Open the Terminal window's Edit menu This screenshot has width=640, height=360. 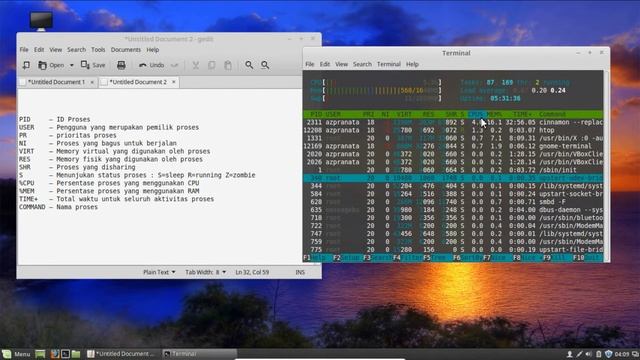[x=324, y=64]
